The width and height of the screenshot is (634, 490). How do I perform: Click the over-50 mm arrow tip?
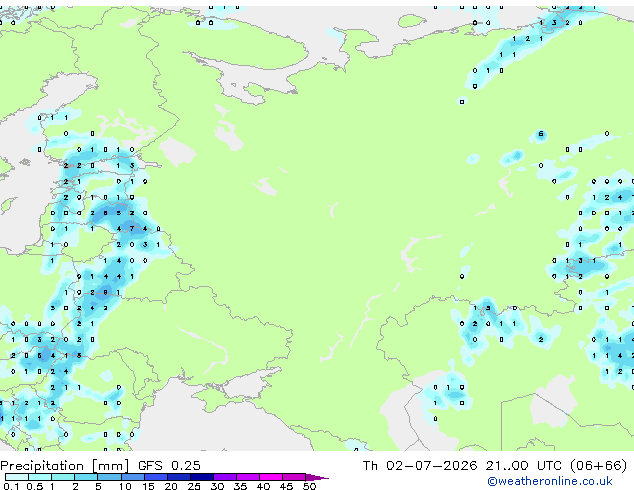[x=317, y=477]
